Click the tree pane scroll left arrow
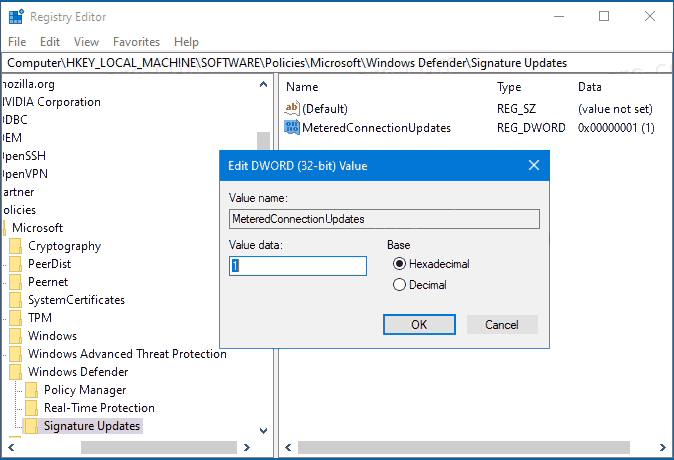The width and height of the screenshot is (674, 460). (12, 448)
